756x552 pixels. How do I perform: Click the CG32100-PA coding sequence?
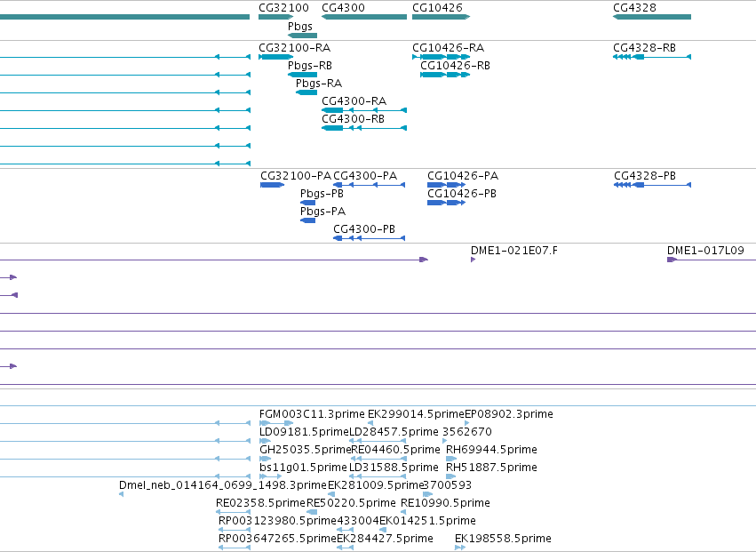click(x=273, y=185)
